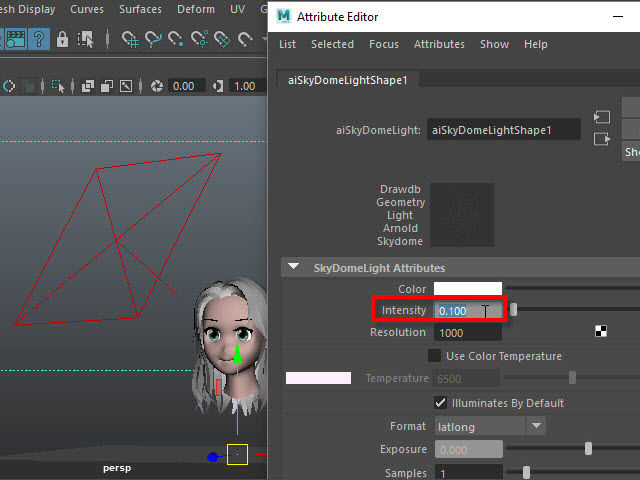
Task: Open the Focus menu
Action: coord(383,44)
